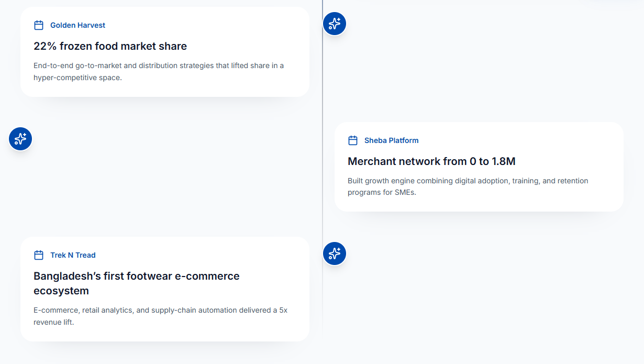The height and width of the screenshot is (364, 644).
Task: Click the calendar icon beside Sheba Platform
Action: click(x=353, y=140)
